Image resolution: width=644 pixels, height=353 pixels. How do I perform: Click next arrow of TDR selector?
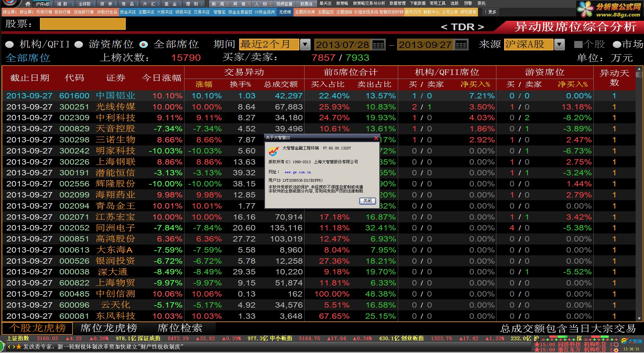tap(481, 27)
